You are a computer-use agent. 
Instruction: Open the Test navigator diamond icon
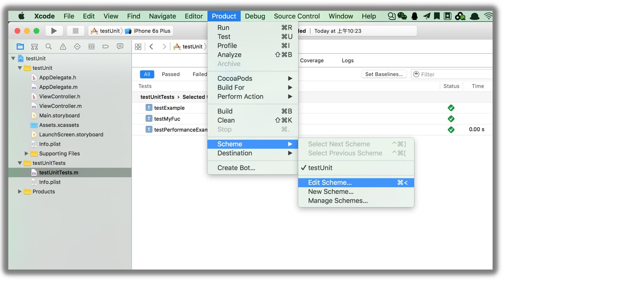pyautogui.click(x=77, y=47)
